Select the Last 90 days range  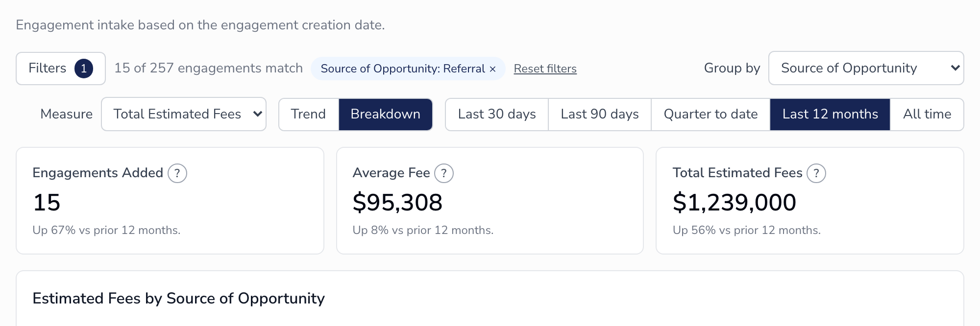tap(600, 115)
